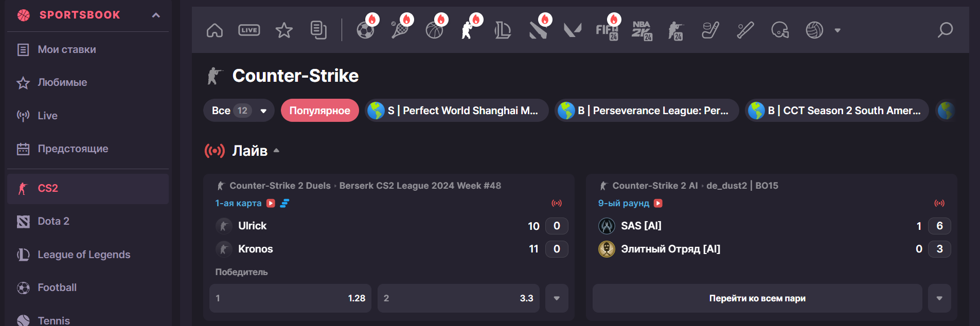Select the basketball sport icon

tap(434, 30)
